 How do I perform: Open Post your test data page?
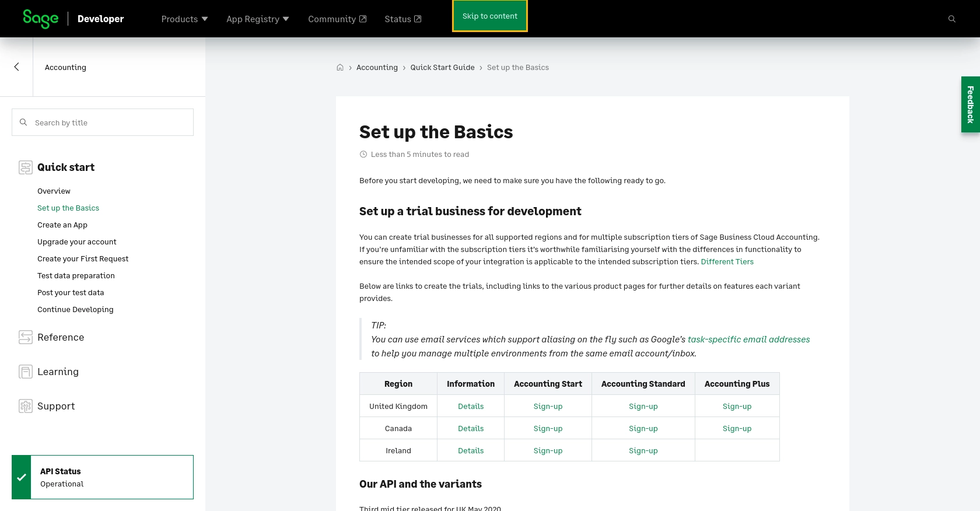coord(71,293)
